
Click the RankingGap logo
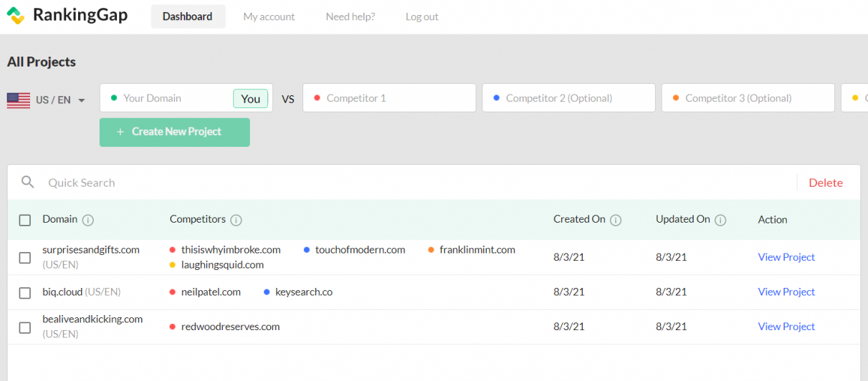tap(67, 16)
